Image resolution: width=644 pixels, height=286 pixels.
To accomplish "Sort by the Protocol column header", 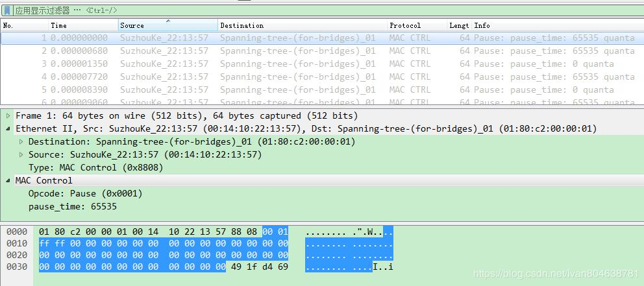I will 417,25.
